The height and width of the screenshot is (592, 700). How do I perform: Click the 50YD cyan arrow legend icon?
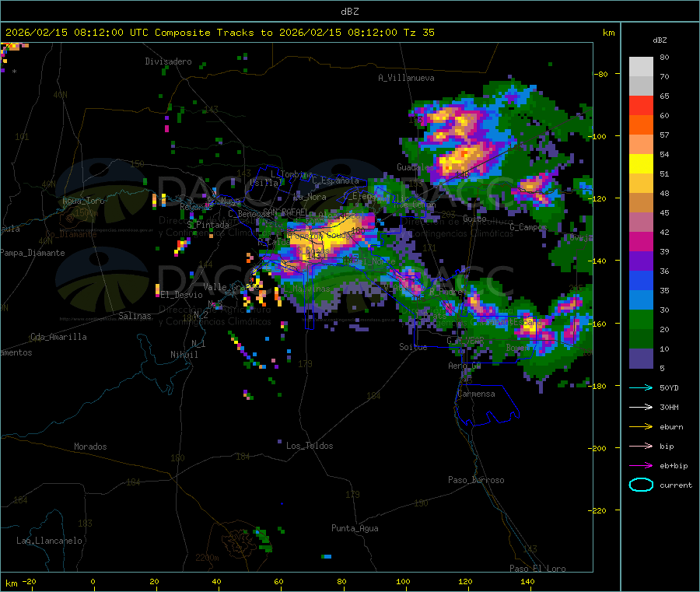point(641,387)
